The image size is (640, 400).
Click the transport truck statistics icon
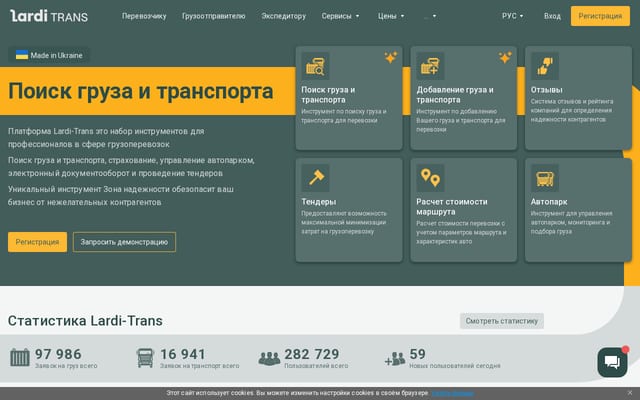pos(145,358)
